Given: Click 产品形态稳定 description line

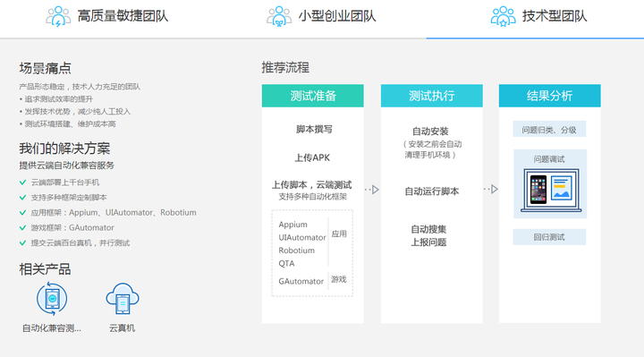Looking at the screenshot, I should (80, 87).
